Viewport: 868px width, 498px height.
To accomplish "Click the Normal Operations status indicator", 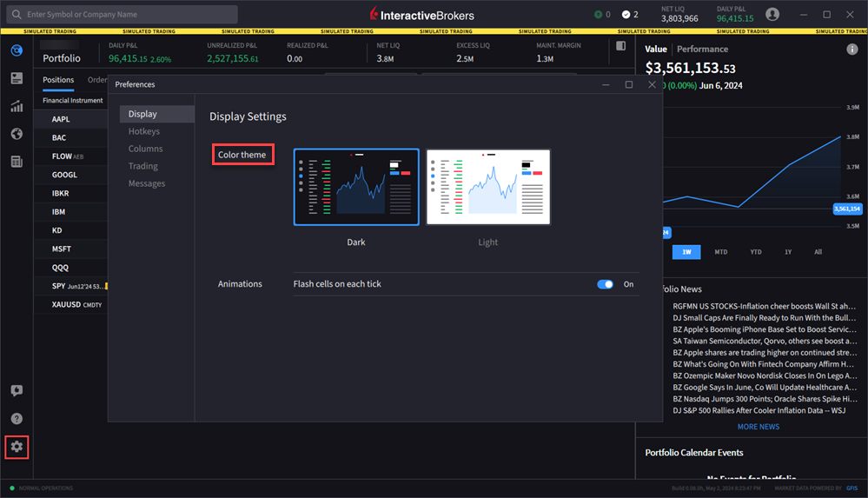I will coord(42,488).
